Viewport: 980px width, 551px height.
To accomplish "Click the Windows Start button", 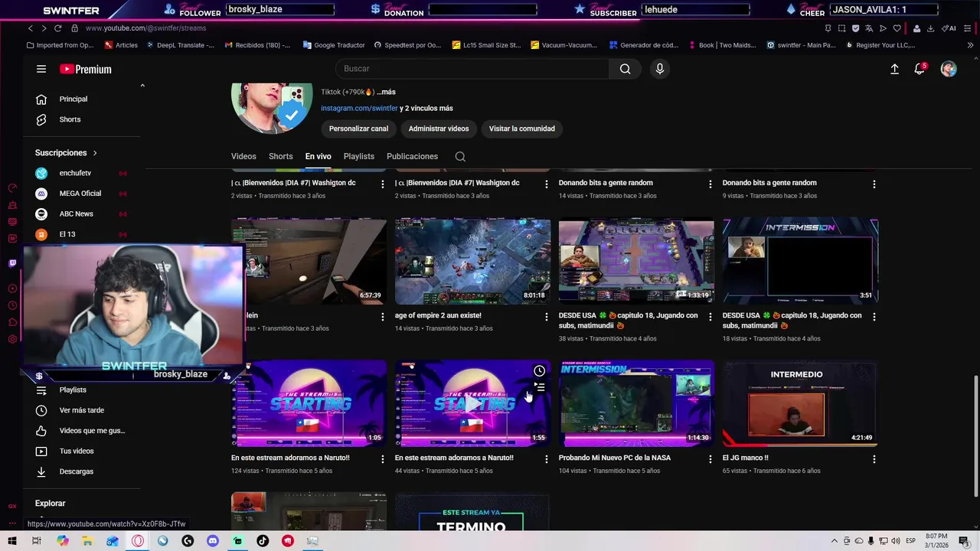I will click(12, 541).
